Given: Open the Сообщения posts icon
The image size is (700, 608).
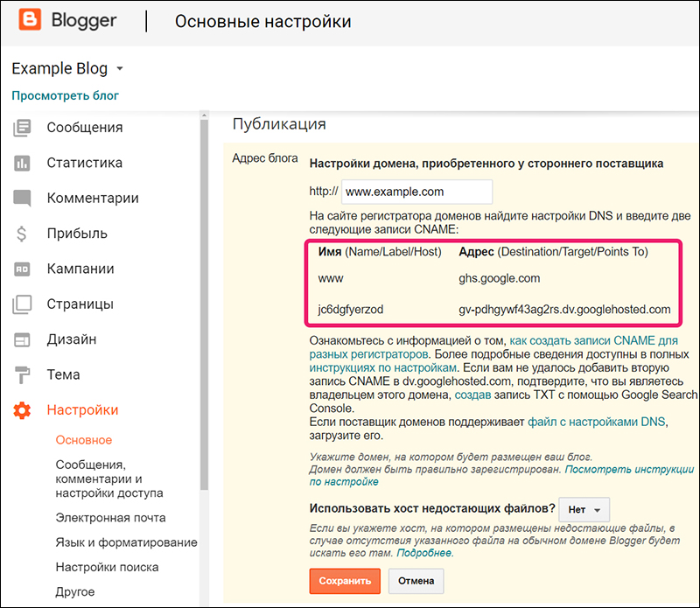Looking at the screenshot, I should 22,128.
